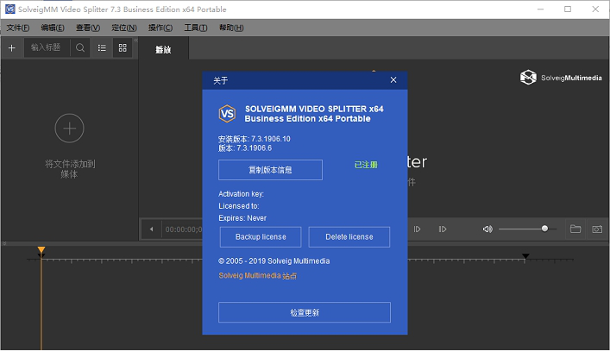Click the Backup license button
Screen dimensions: 610x364
(x=260, y=236)
